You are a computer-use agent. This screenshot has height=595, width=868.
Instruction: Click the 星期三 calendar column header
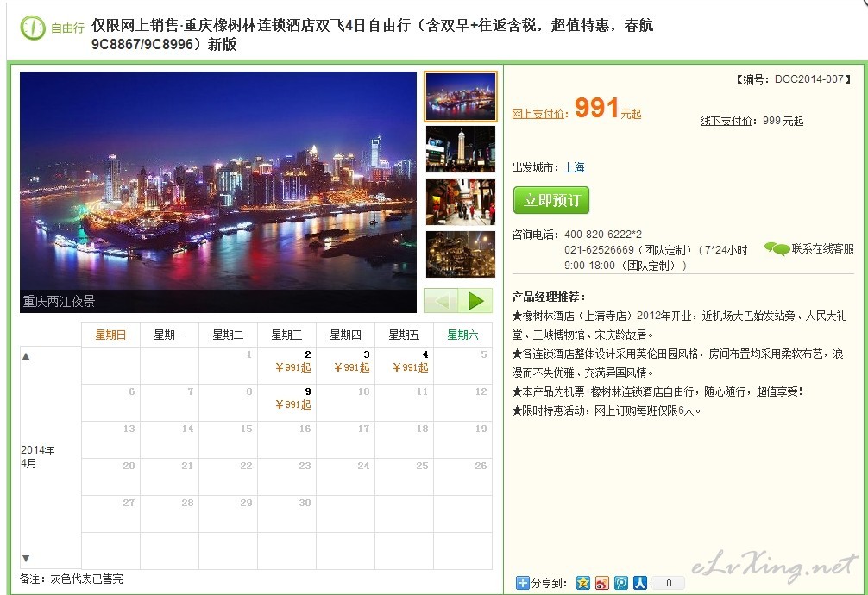[x=286, y=335]
